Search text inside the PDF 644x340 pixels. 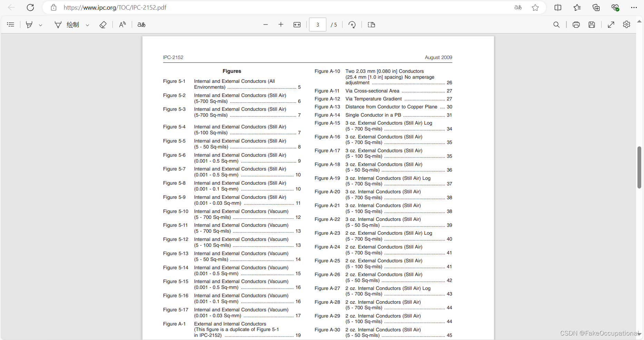556,25
